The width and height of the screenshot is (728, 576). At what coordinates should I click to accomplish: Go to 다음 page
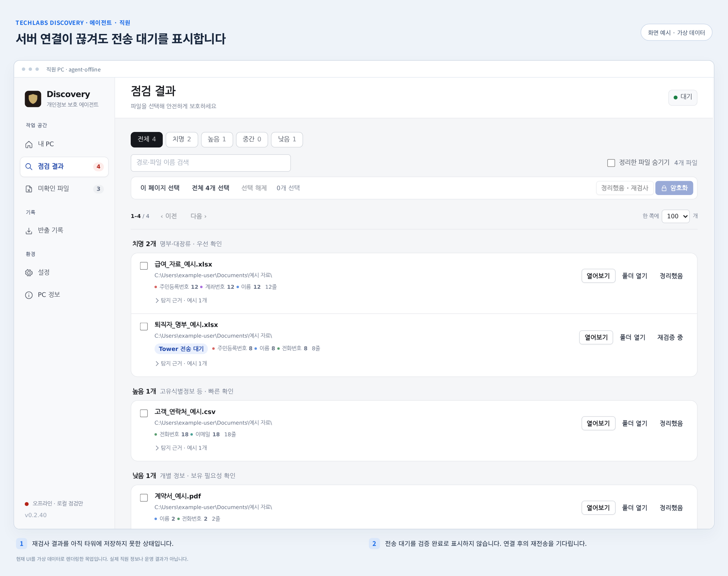point(198,216)
